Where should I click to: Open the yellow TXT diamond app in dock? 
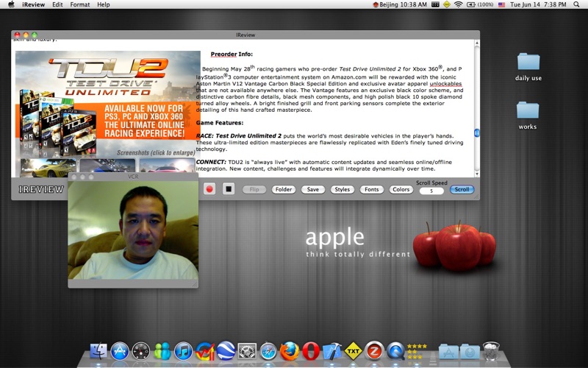[x=354, y=351]
